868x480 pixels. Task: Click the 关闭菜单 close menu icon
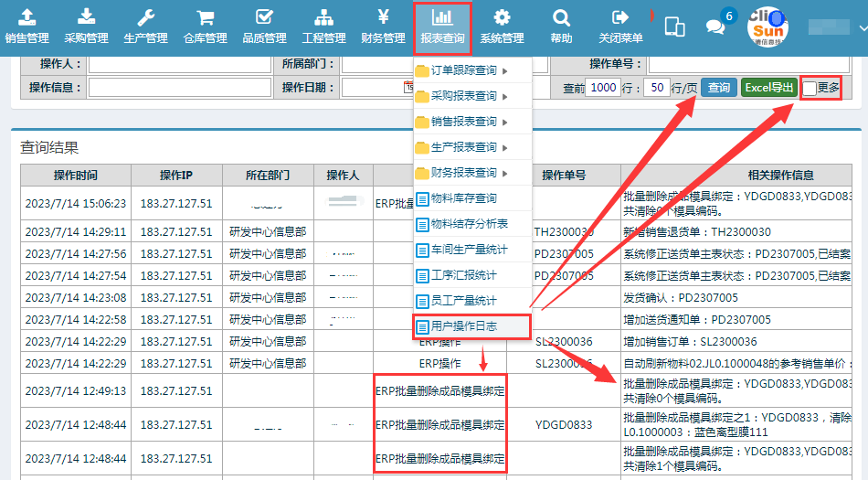[x=620, y=26]
